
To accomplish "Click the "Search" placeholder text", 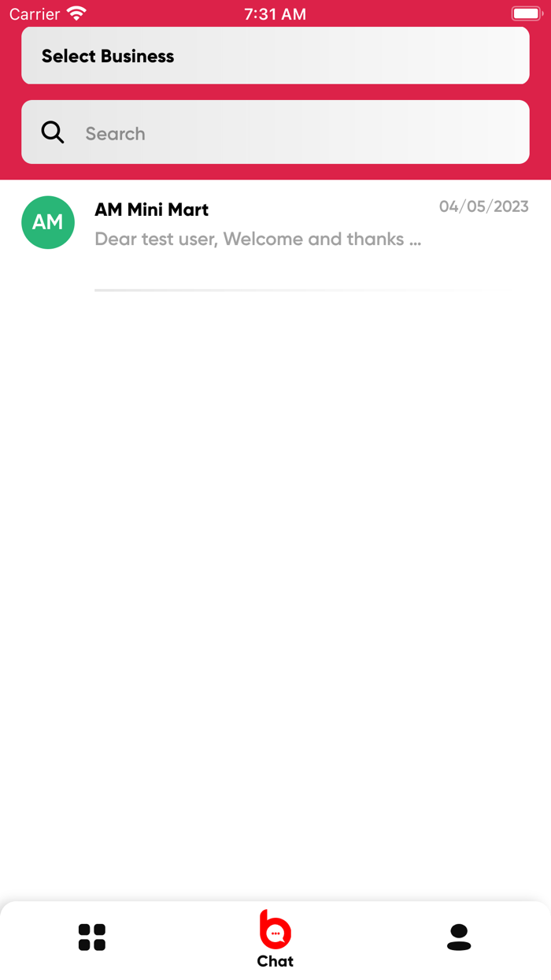I will (x=115, y=133).
